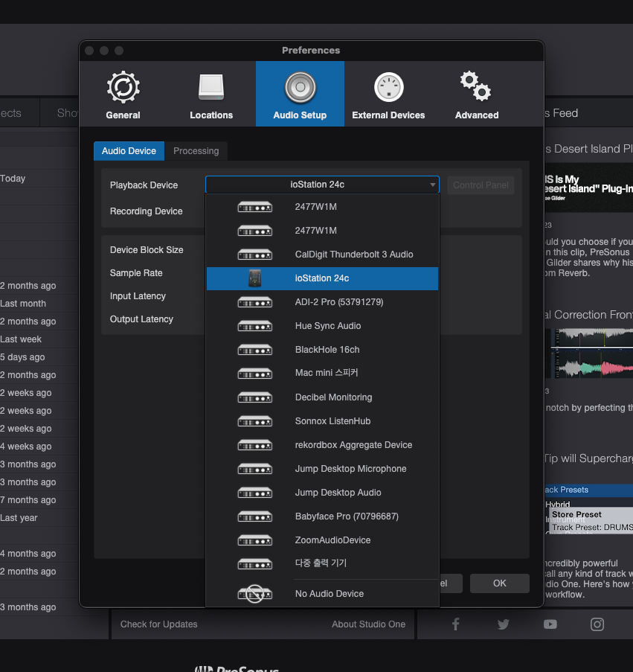Choose the second 2477W1M device entry
The height and width of the screenshot is (672, 633).
[322, 231]
